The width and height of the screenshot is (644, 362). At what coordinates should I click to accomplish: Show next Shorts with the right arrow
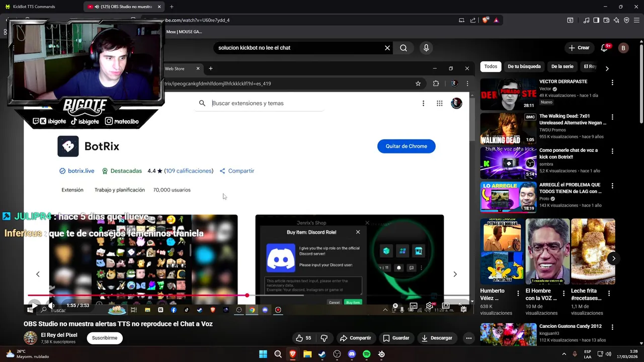pyautogui.click(x=613, y=258)
